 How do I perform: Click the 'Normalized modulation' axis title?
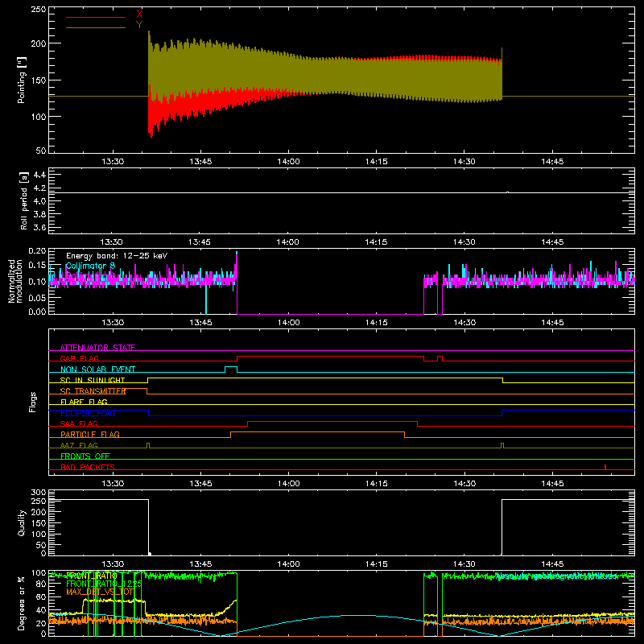pyautogui.click(x=15, y=281)
